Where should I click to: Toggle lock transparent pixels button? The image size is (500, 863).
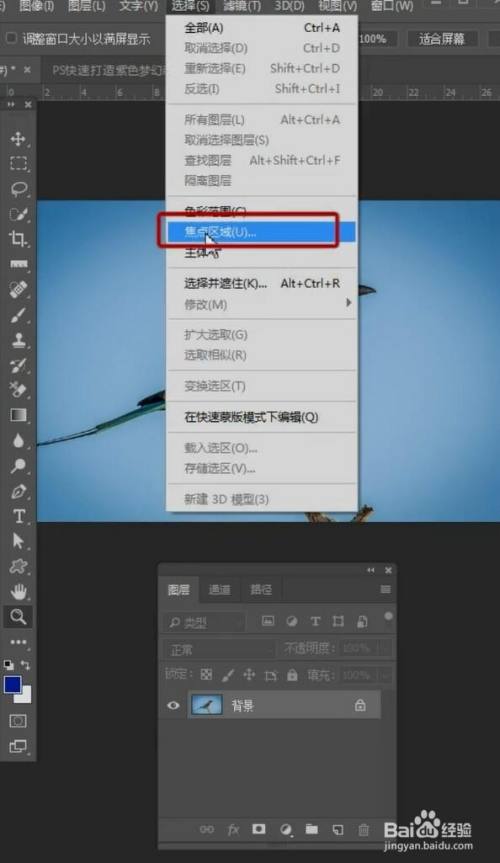click(206, 674)
